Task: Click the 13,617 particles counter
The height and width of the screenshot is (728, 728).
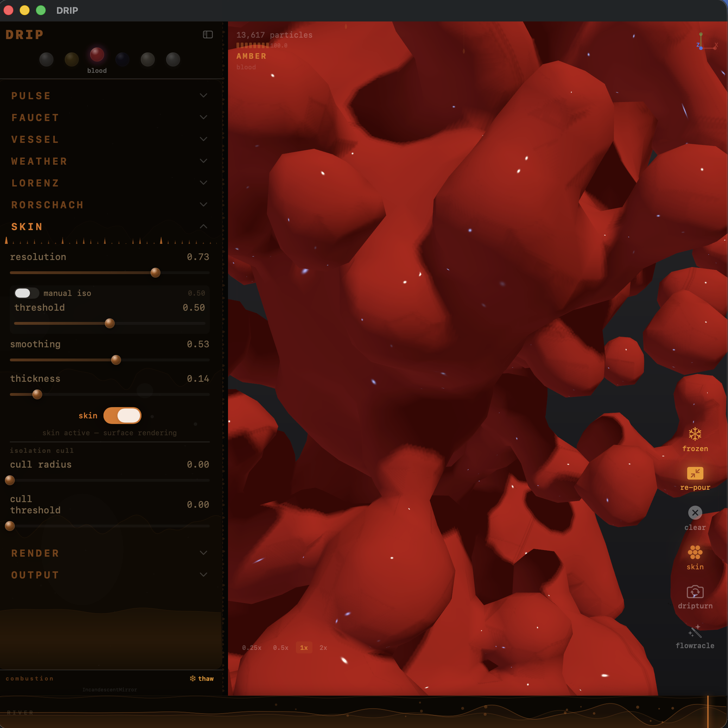Action: 274,35
